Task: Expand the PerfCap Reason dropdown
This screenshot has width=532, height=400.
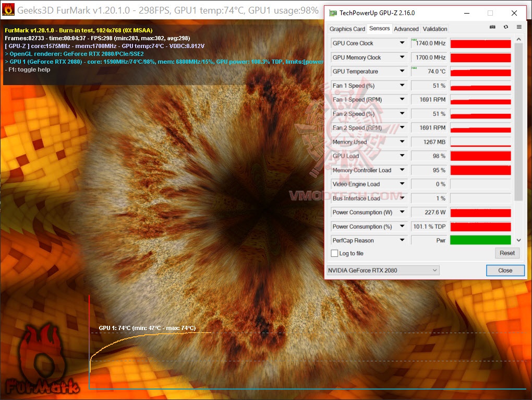Action: 402,240
